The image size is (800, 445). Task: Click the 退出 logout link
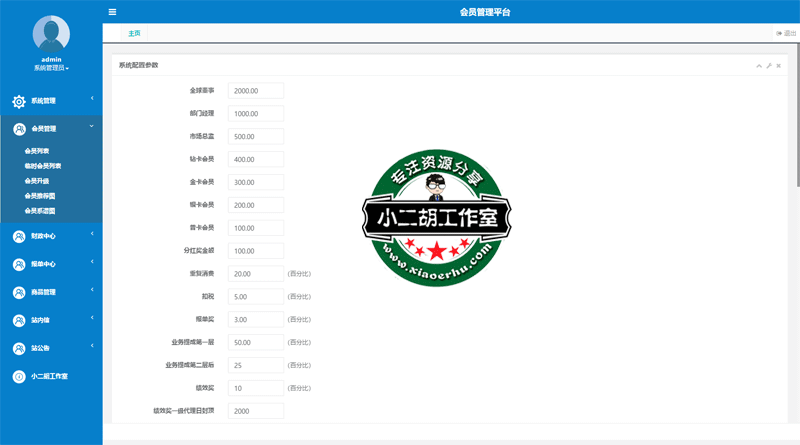pyautogui.click(x=785, y=33)
